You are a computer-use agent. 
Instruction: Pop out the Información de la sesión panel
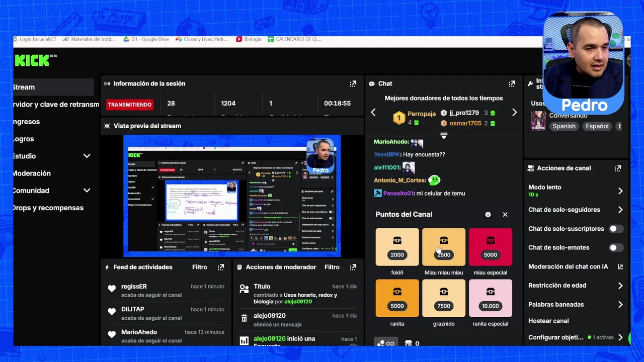(x=353, y=84)
